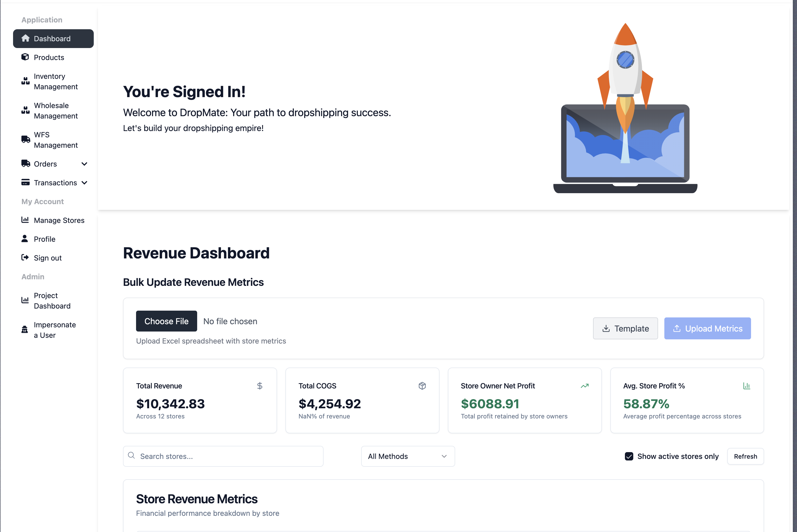Expand the Transactions submenu chevron
This screenshot has width=797, height=532.
pos(85,183)
